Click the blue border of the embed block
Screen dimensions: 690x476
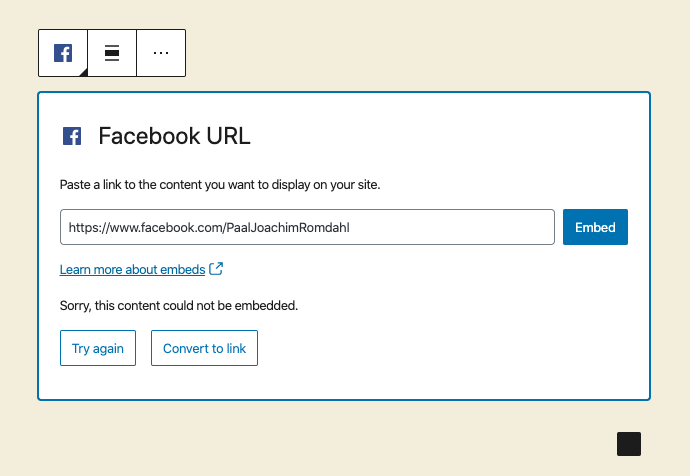coord(344,92)
